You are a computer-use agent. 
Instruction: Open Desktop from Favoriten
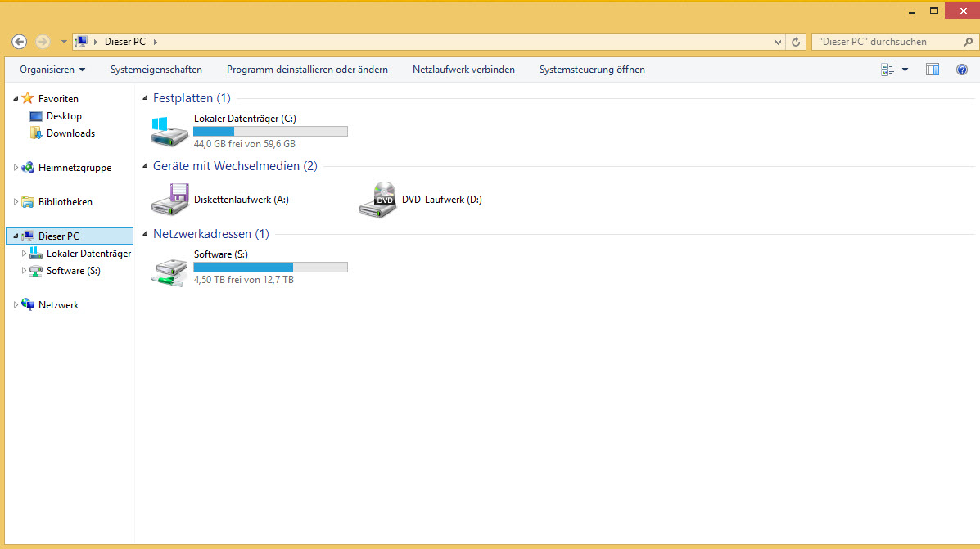pyautogui.click(x=64, y=116)
